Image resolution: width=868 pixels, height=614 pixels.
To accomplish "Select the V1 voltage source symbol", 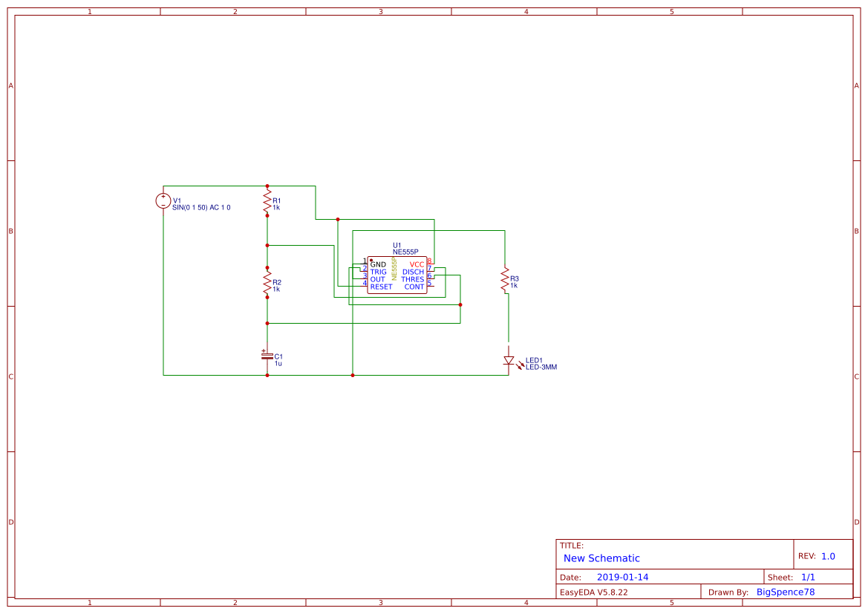I will point(163,201).
